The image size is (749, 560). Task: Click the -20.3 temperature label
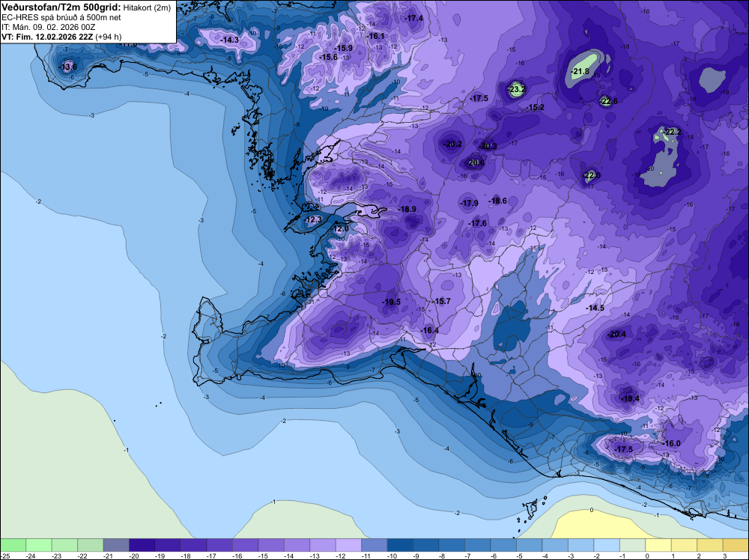(x=488, y=146)
